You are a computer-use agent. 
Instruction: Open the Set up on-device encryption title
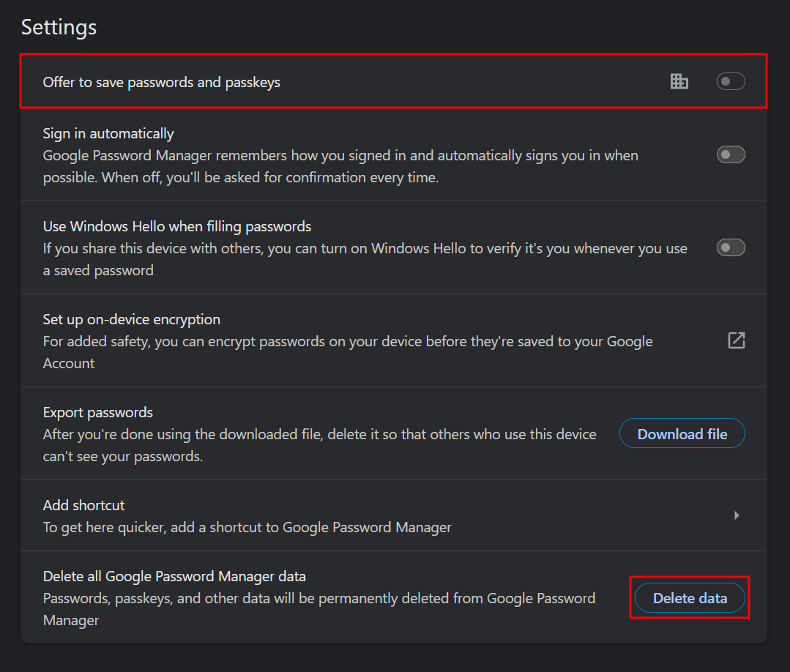131,319
